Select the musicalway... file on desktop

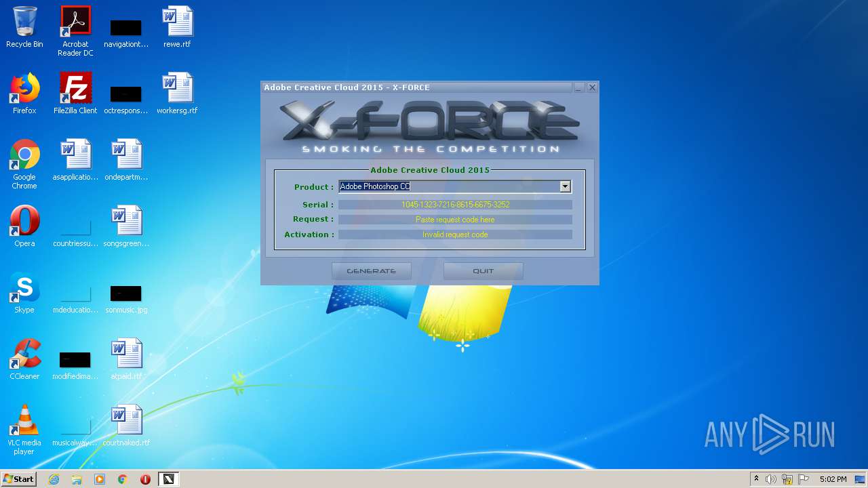75,433
